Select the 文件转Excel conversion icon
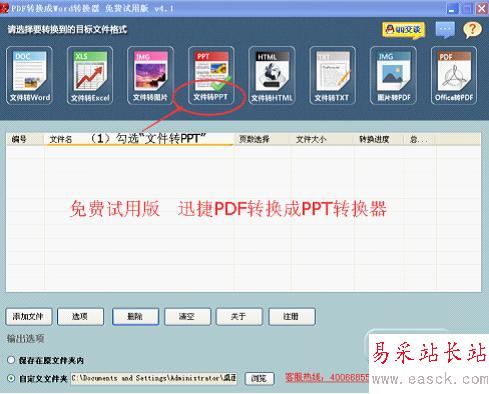The image size is (489, 394). tap(90, 75)
